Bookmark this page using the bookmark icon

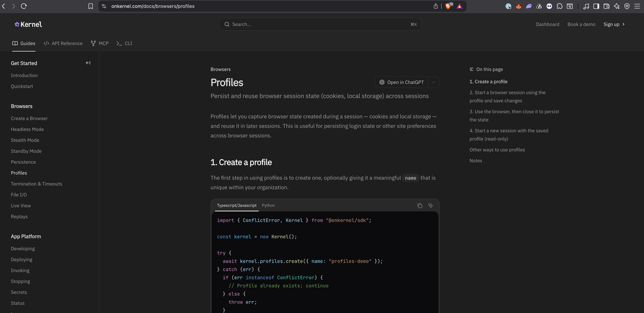[91, 6]
